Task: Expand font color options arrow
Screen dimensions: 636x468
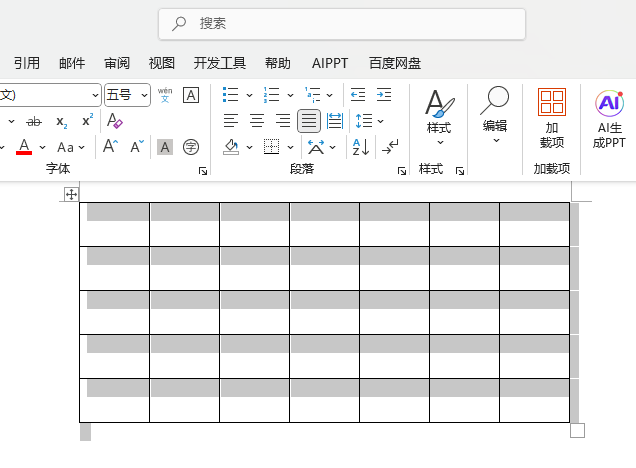Action: tap(43, 147)
